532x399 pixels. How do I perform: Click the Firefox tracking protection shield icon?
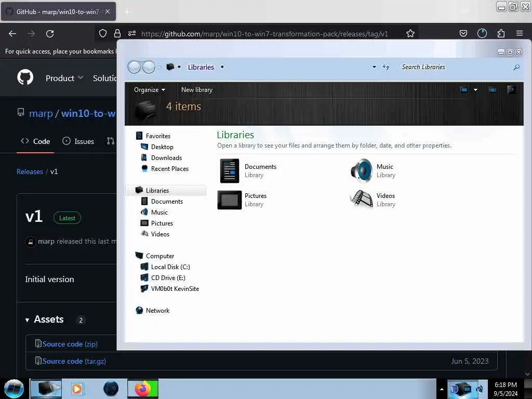click(103, 33)
